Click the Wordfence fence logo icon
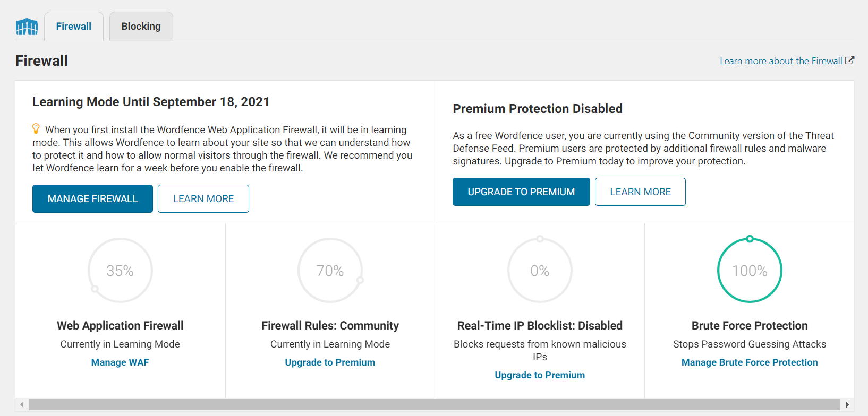Viewport: 868px width, 416px height. tap(27, 27)
